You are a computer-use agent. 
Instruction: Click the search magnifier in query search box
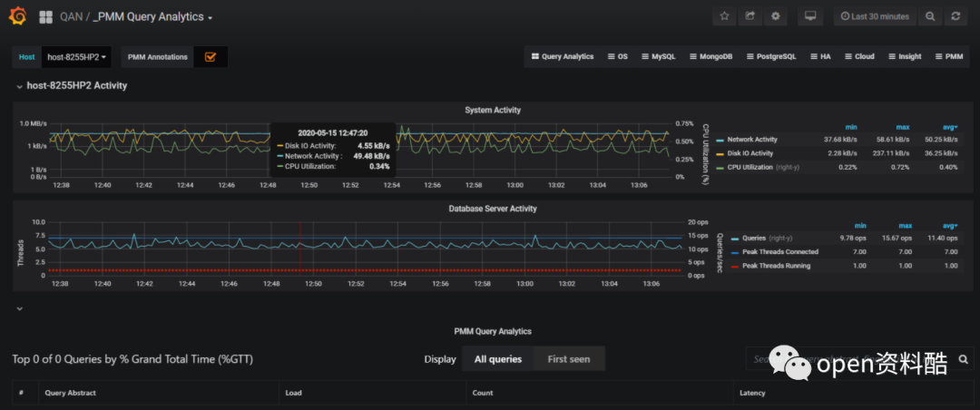click(x=963, y=359)
